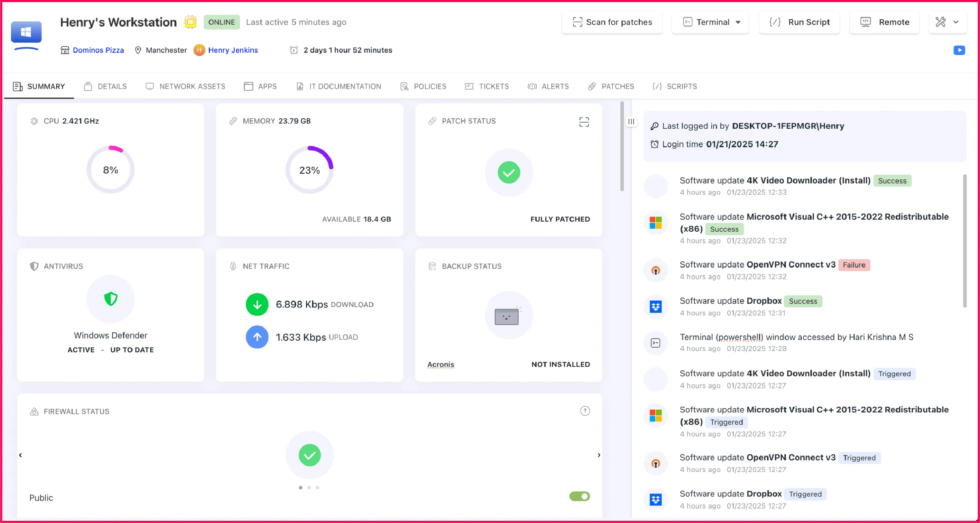Click the Run Script icon
980x523 pixels.
point(775,22)
